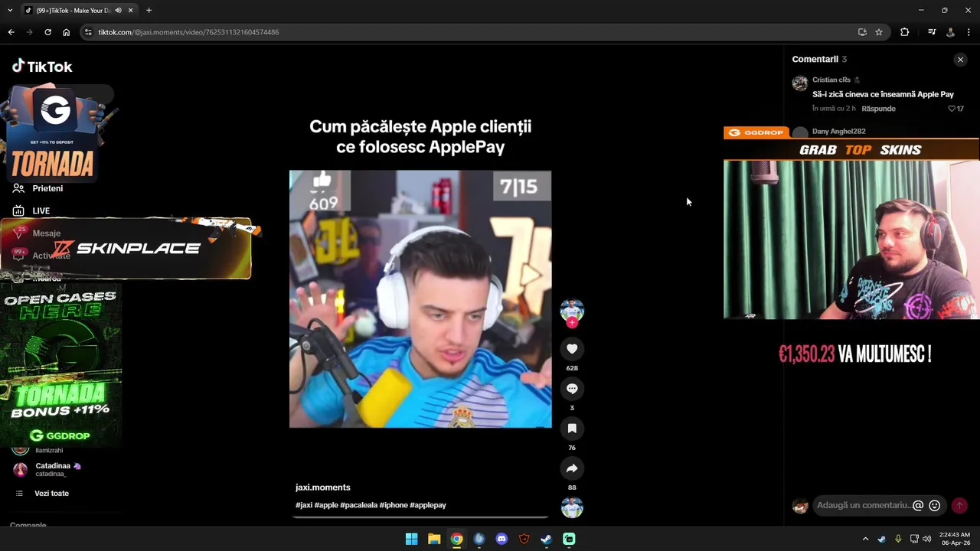Open the video comments bubble icon
The image size is (980, 551).
pos(572,389)
